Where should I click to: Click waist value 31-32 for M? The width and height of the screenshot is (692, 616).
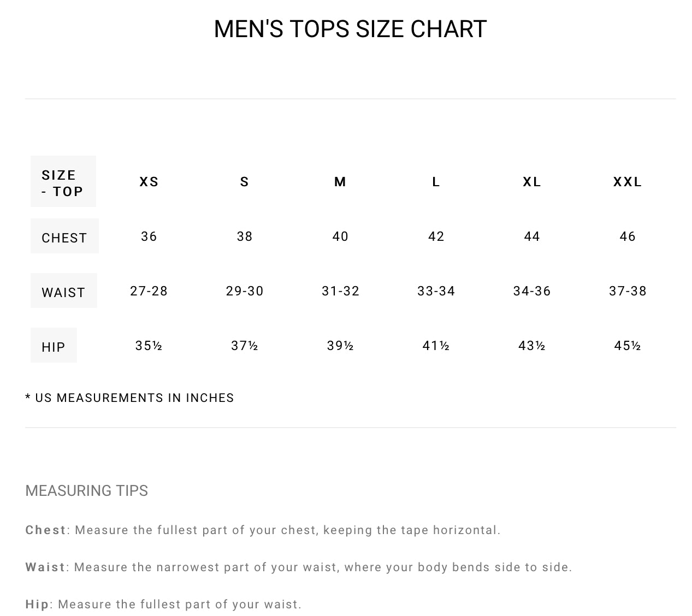pos(340,291)
